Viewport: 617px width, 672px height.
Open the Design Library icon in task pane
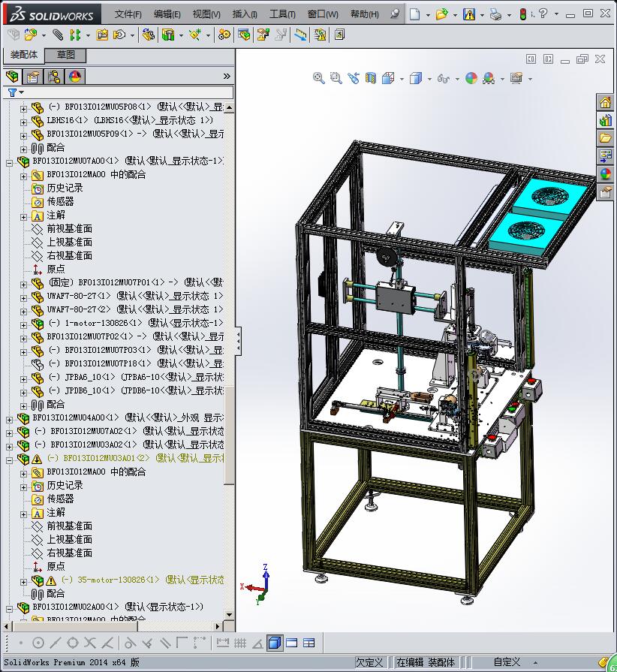pos(605,120)
